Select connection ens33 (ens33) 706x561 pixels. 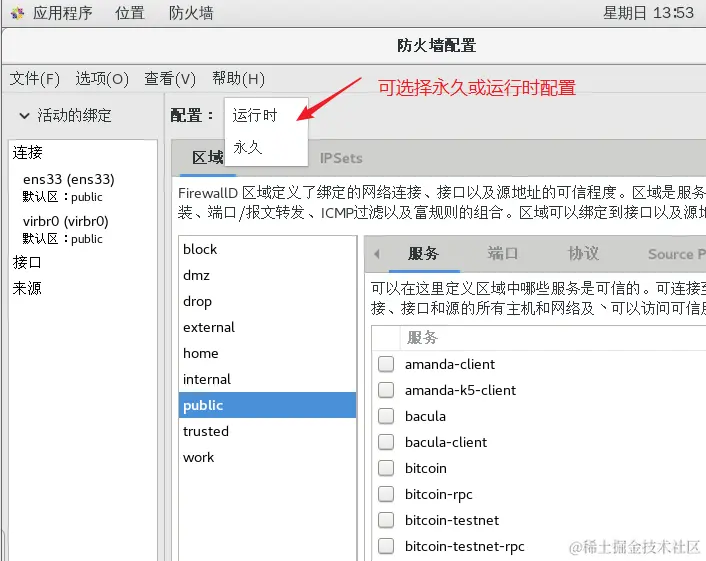[68, 179]
